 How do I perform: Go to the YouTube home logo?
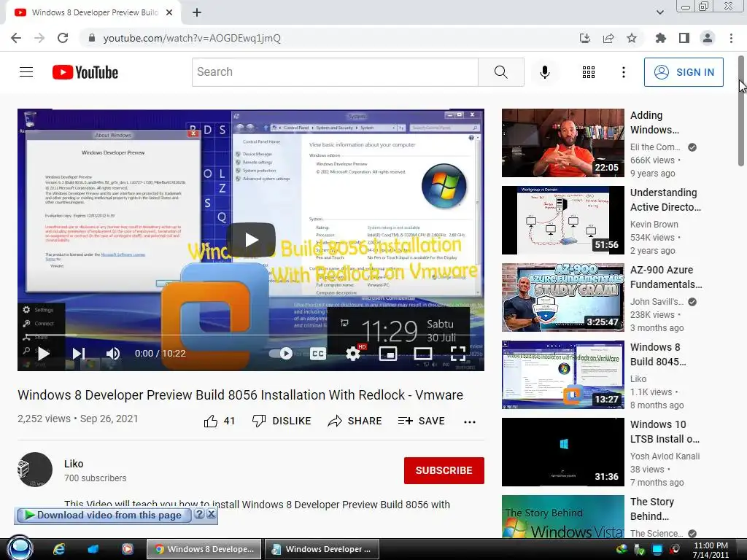(85, 72)
